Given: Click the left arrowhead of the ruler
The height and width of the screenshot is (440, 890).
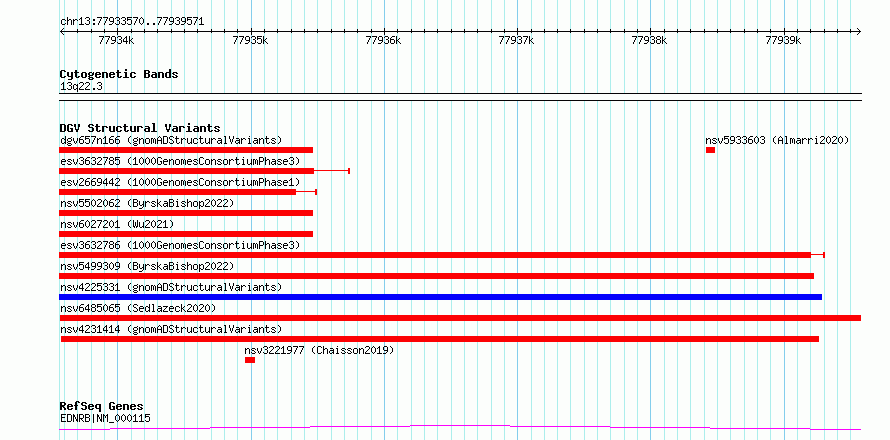Looking at the screenshot, I should point(62,31).
